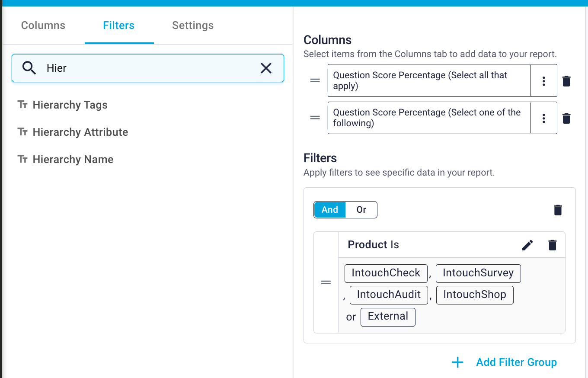The image size is (588, 378).
Task: Select the IntouchSurvey filter value chip
Action: (x=478, y=273)
